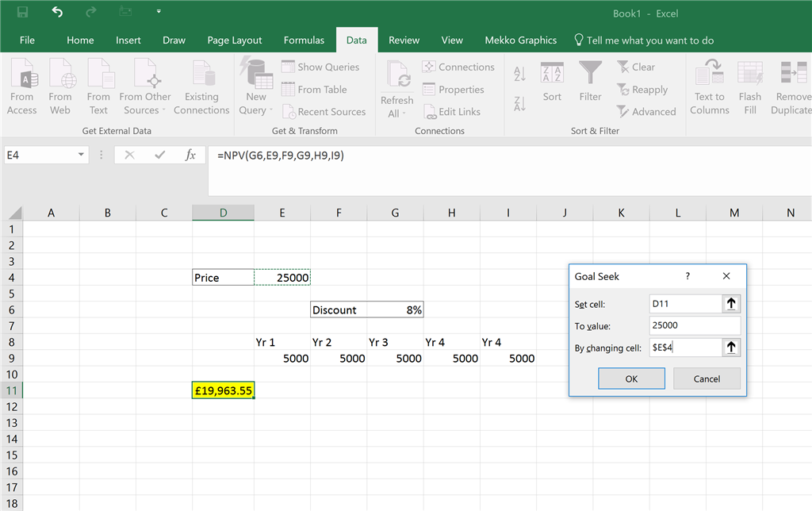Toggle the Filter funnel
Viewport: 812px width, 511px height.
coord(590,82)
